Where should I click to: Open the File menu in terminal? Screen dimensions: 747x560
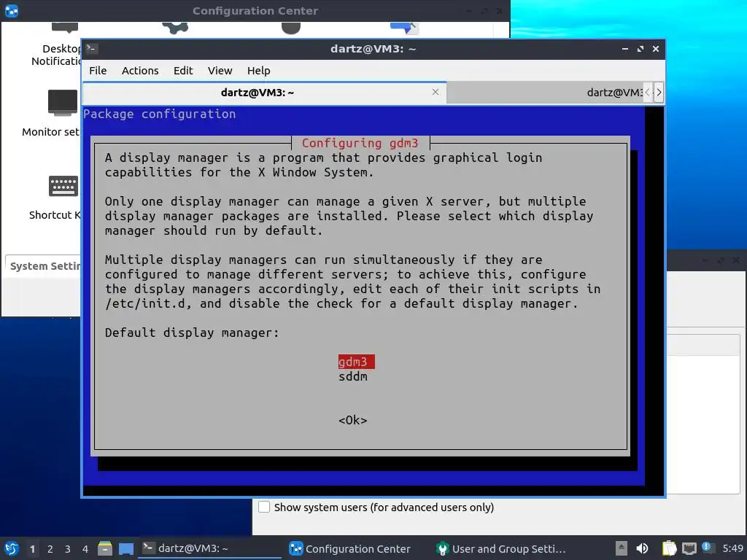point(98,71)
